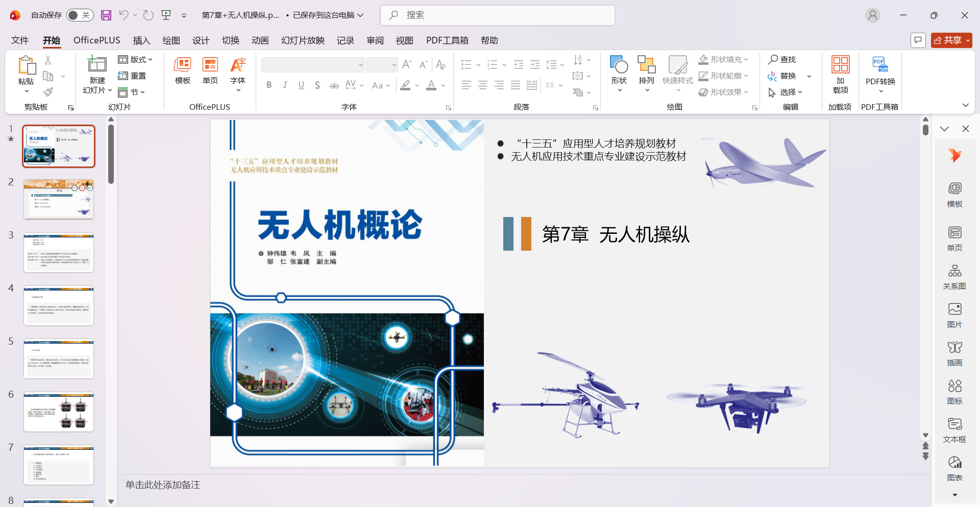This screenshot has width=980, height=507.
Task: Start slideshow from beginning icon in title bar
Action: (166, 15)
